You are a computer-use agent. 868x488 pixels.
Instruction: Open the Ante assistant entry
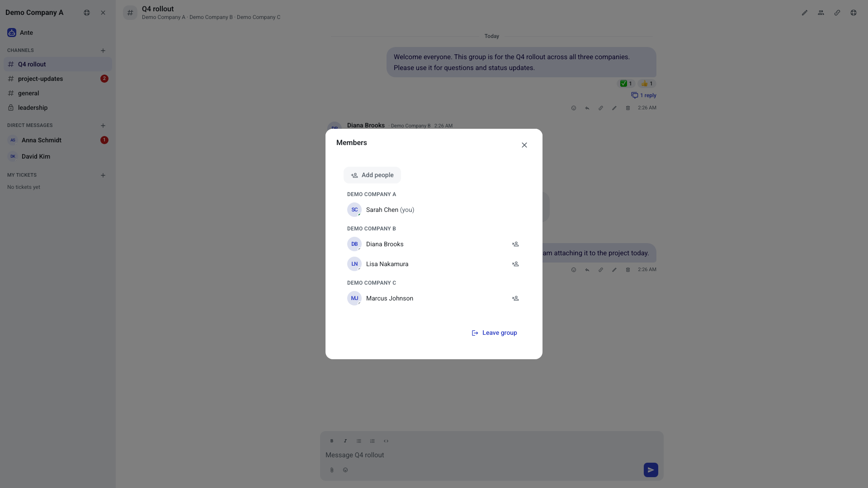(x=58, y=33)
